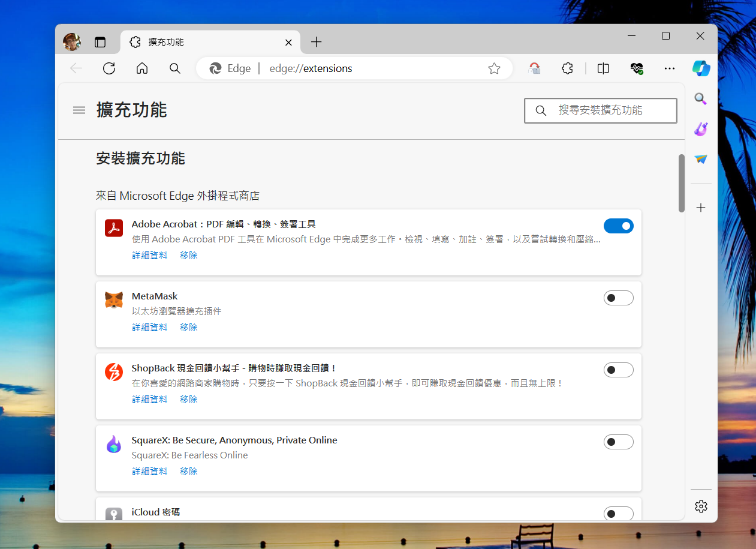The width and height of the screenshot is (756, 549).
Task: Enable SquareX extension switch
Action: [618, 442]
